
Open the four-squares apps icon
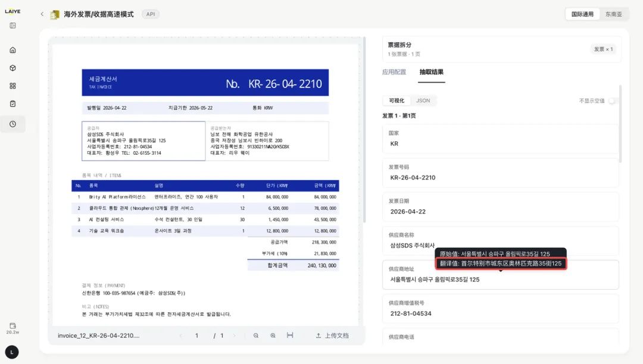13,86
